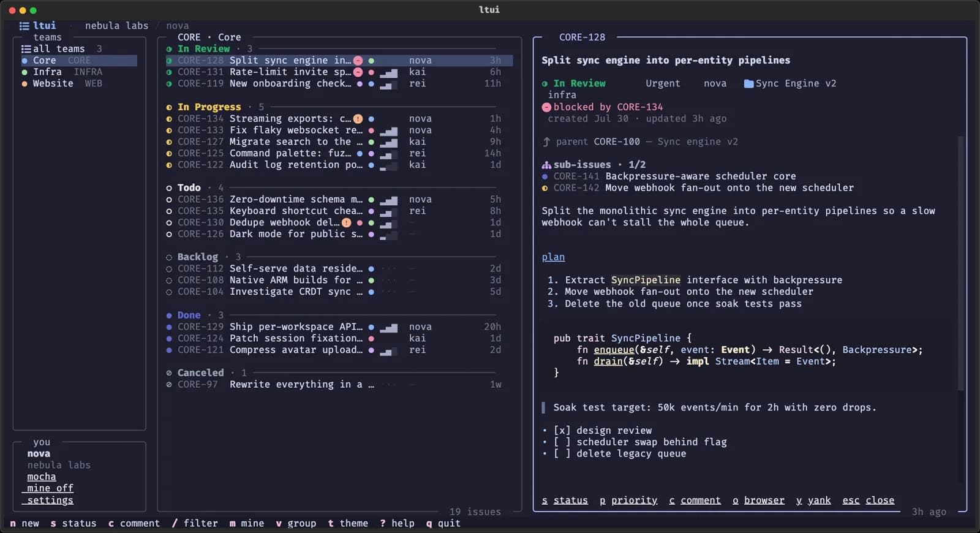Open blocking issue CORE-134 link
The height and width of the screenshot is (533, 980).
tap(640, 107)
